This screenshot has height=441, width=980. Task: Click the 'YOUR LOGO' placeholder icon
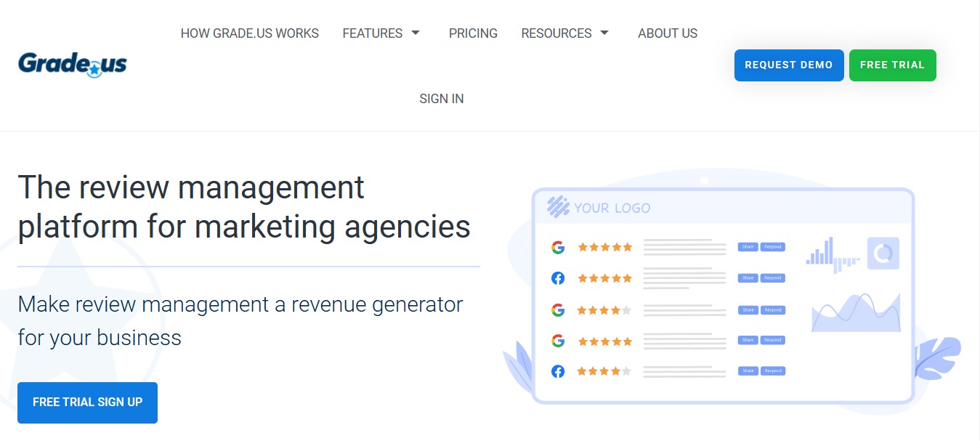[x=556, y=207]
